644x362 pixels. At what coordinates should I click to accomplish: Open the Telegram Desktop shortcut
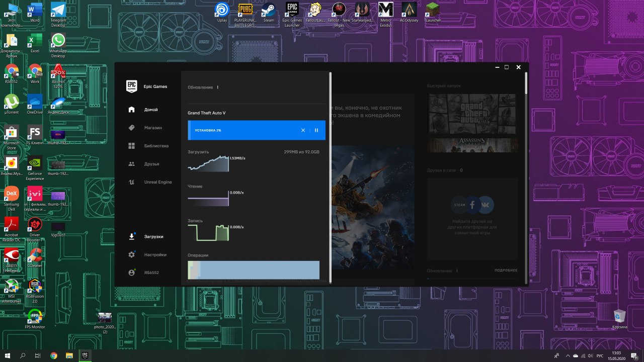click(58, 15)
